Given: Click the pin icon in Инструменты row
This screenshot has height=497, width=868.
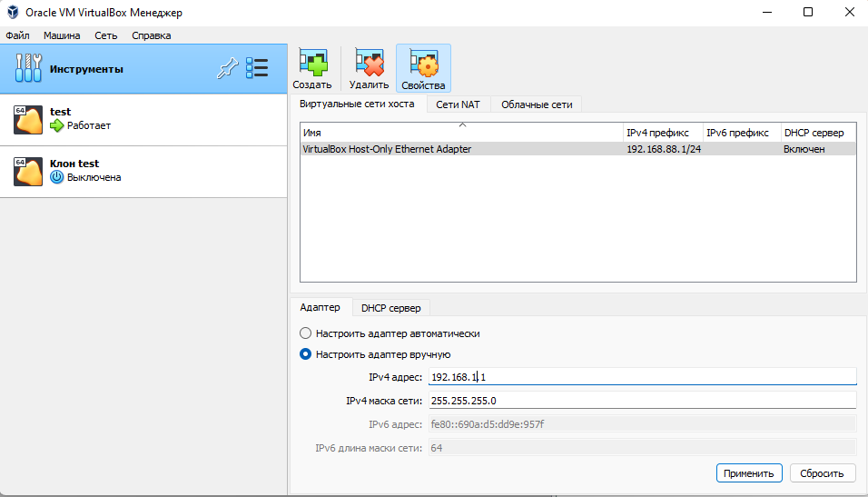Looking at the screenshot, I should [x=228, y=68].
